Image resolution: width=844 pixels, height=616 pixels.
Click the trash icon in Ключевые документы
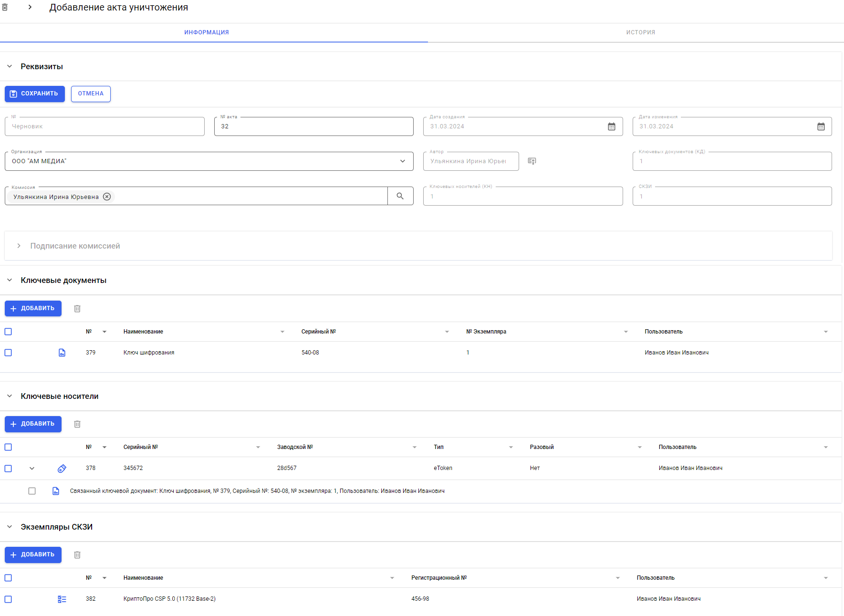tap(77, 309)
